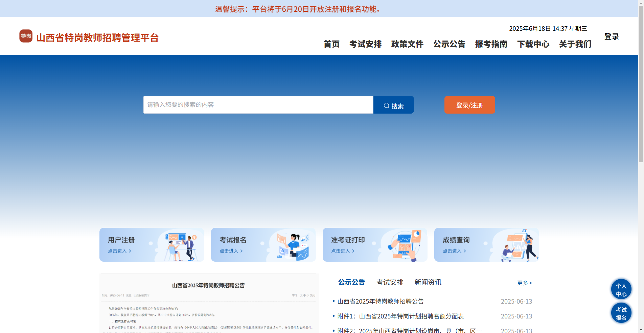Enter the 用户注册 registration card

click(152, 244)
